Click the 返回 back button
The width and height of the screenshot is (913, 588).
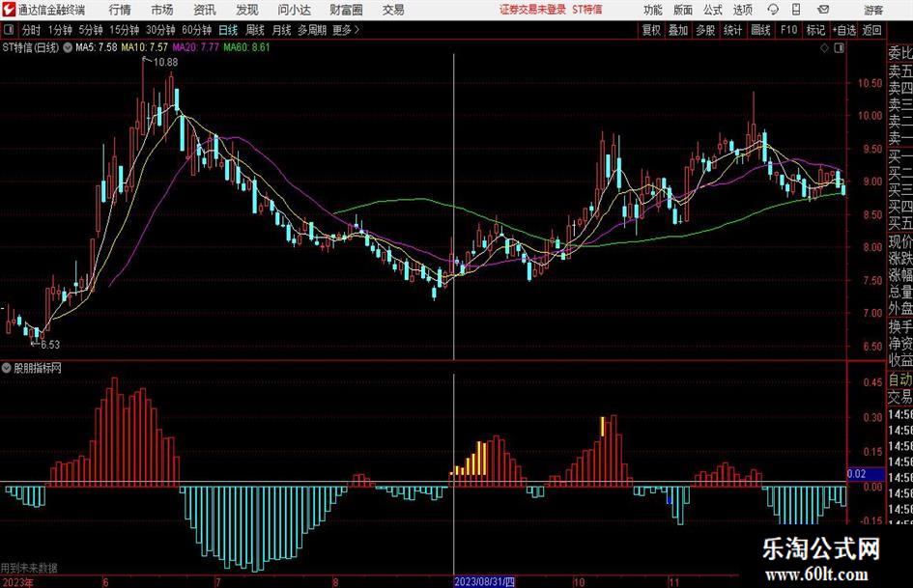pyautogui.click(x=871, y=30)
